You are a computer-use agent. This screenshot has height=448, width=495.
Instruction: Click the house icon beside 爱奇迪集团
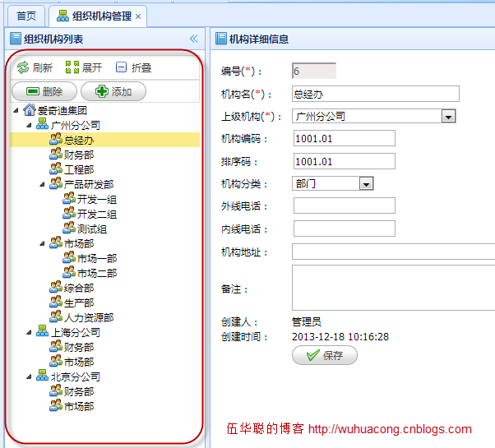coord(30,110)
